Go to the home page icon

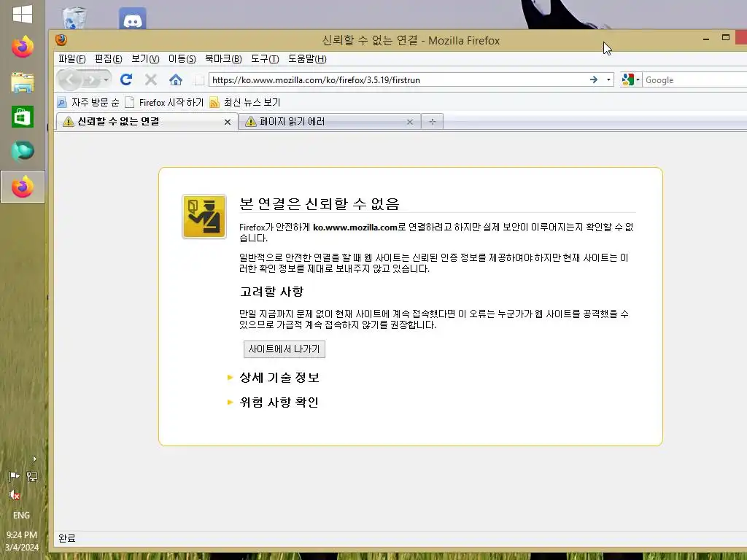click(x=176, y=79)
